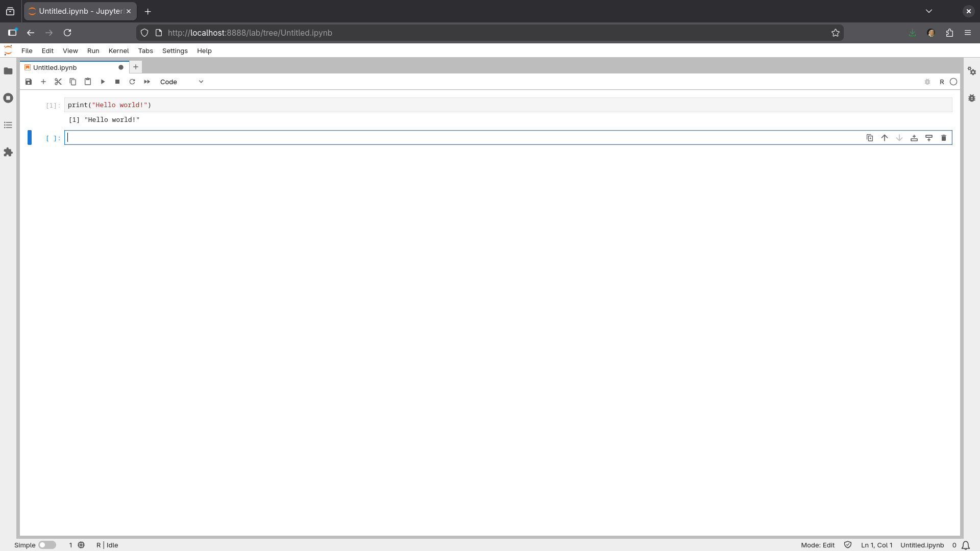The height and width of the screenshot is (551, 980).
Task: Delete the active cell with the trash icon
Action: [x=944, y=138]
